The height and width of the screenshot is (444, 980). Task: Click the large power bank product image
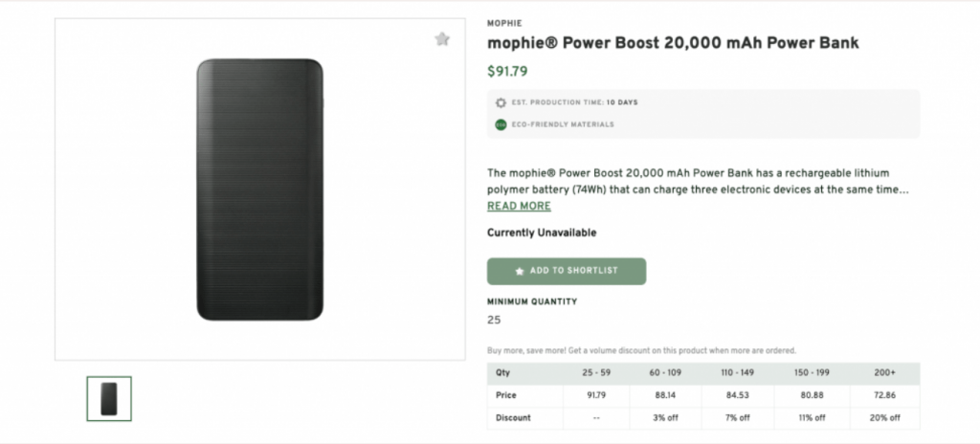(258, 190)
